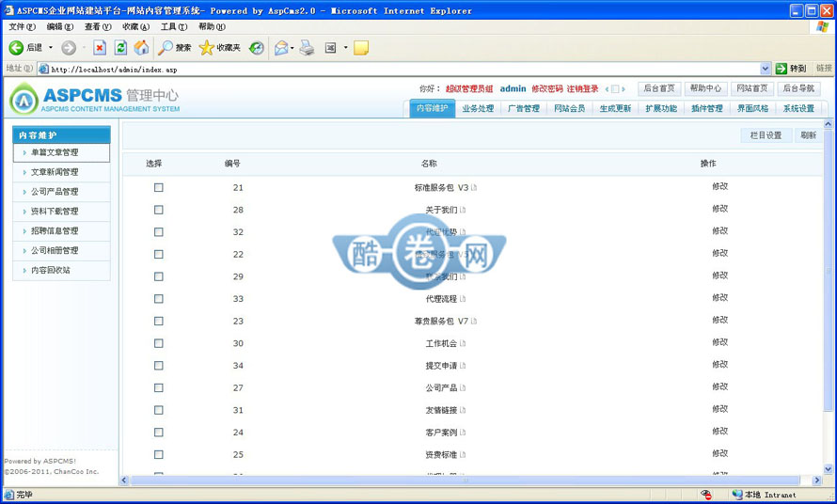The width and height of the screenshot is (837, 504).
Task: Click the 刷新 button
Action: click(x=808, y=135)
